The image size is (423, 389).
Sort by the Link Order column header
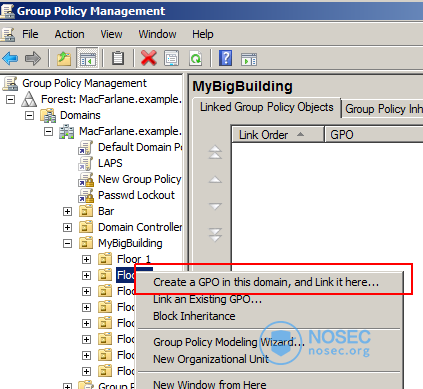pyautogui.click(x=277, y=135)
